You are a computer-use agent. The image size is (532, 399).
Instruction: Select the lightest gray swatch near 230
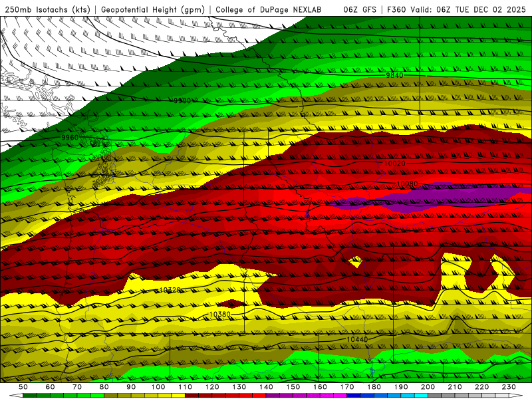502,395
